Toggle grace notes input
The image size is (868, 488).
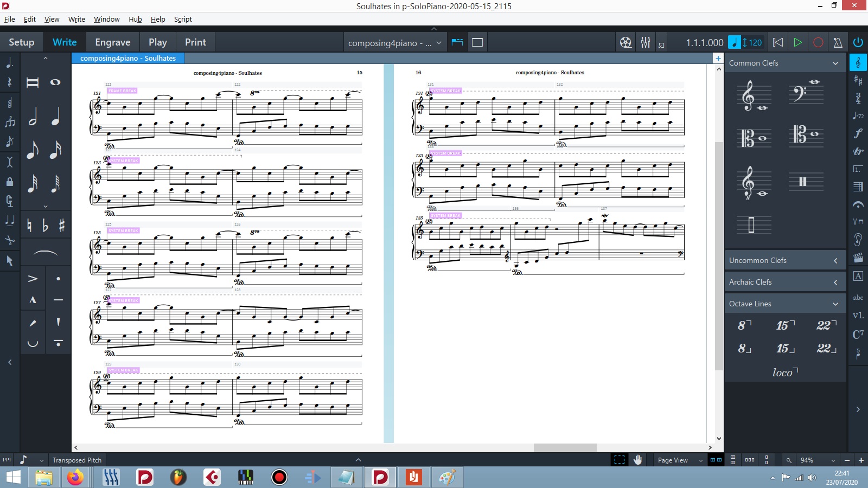point(9,142)
